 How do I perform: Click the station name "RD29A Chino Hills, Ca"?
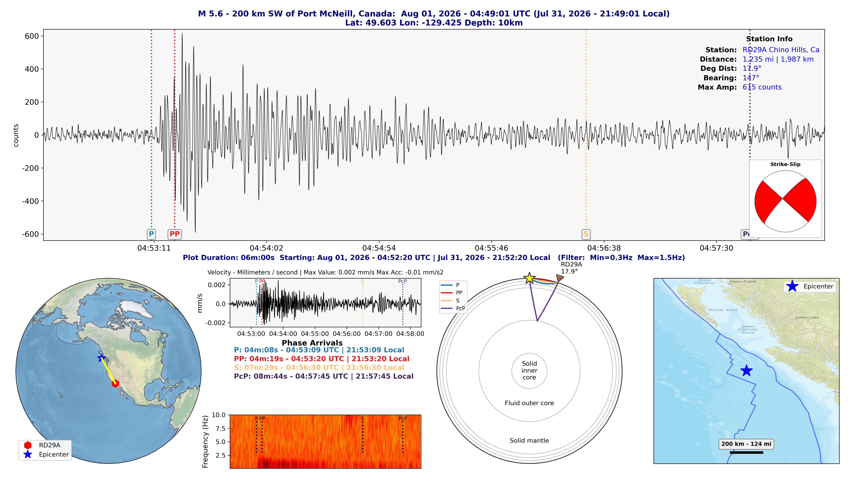point(781,50)
